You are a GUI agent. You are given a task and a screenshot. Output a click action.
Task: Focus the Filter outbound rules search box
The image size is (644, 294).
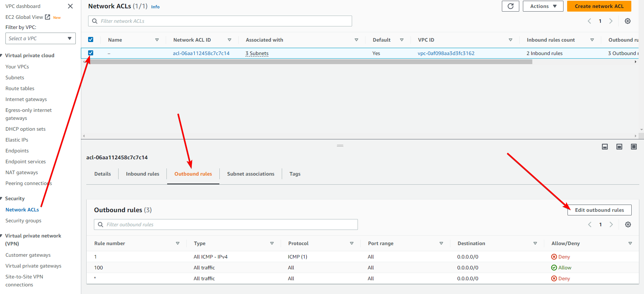[226, 224]
